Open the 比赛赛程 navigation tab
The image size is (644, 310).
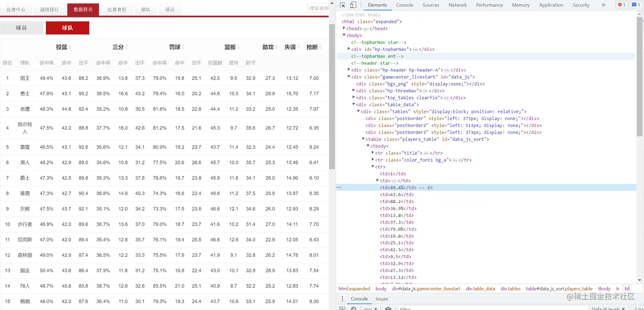(x=117, y=9)
